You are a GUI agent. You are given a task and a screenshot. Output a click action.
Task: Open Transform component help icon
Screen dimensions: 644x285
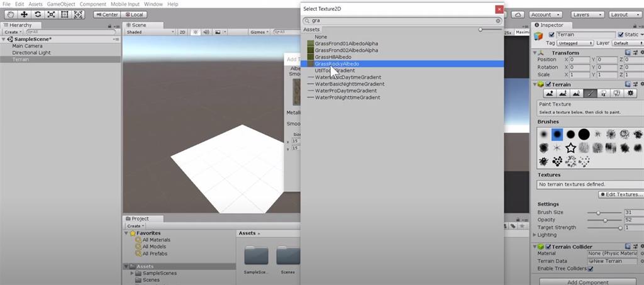coord(628,53)
